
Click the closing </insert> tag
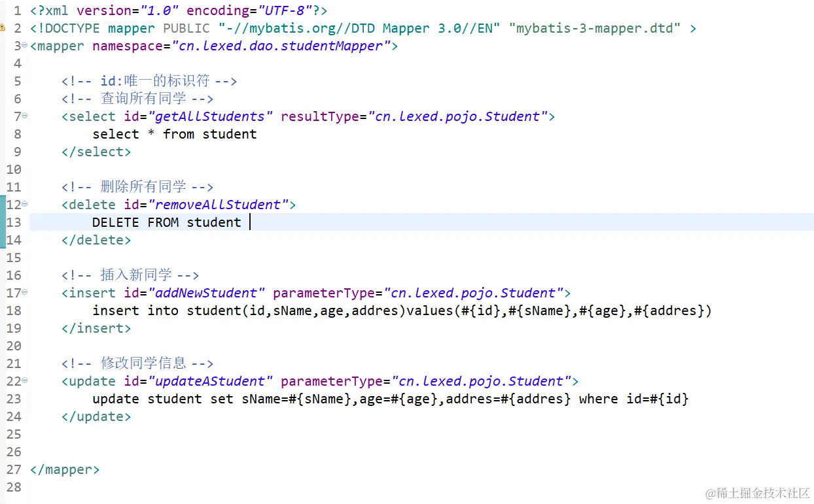coord(96,328)
